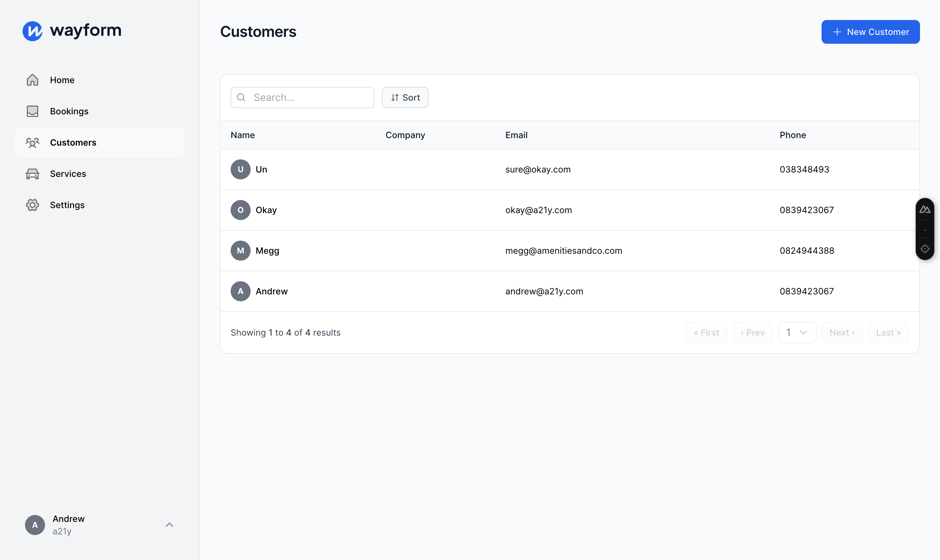Select the Home navigation icon

(32, 79)
